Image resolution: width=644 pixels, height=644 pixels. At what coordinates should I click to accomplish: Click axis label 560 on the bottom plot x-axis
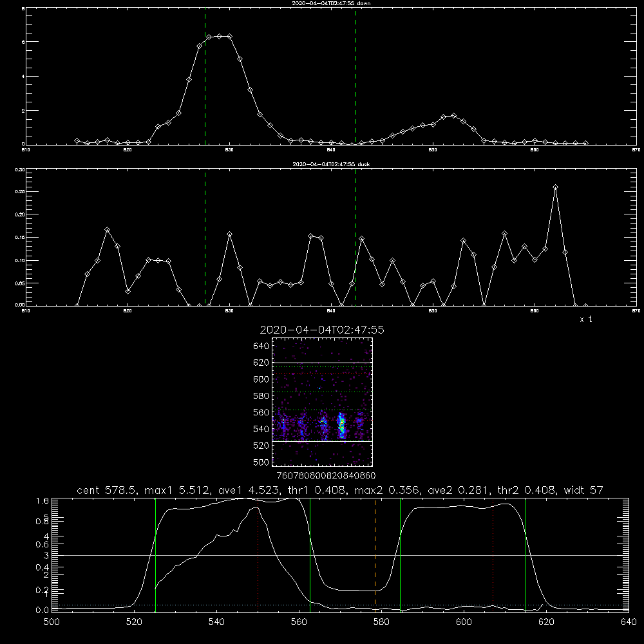pos(299,622)
